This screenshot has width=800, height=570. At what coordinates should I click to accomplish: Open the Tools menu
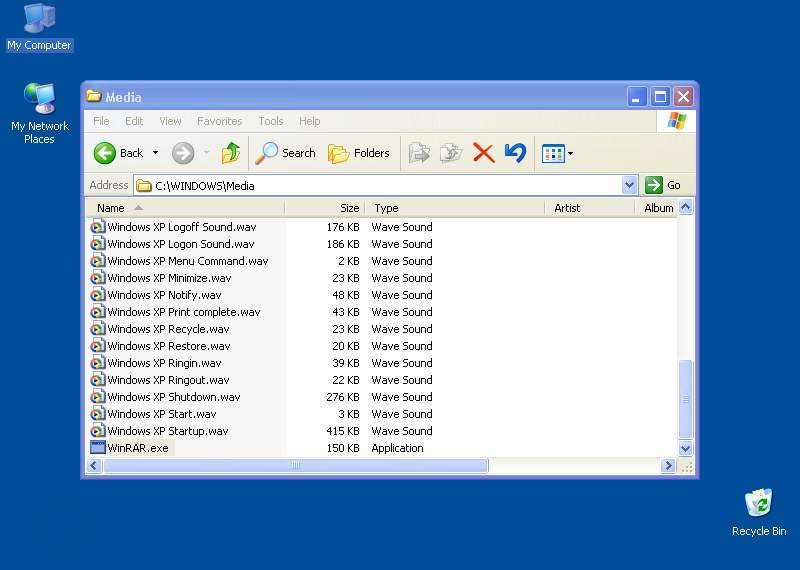(270, 121)
